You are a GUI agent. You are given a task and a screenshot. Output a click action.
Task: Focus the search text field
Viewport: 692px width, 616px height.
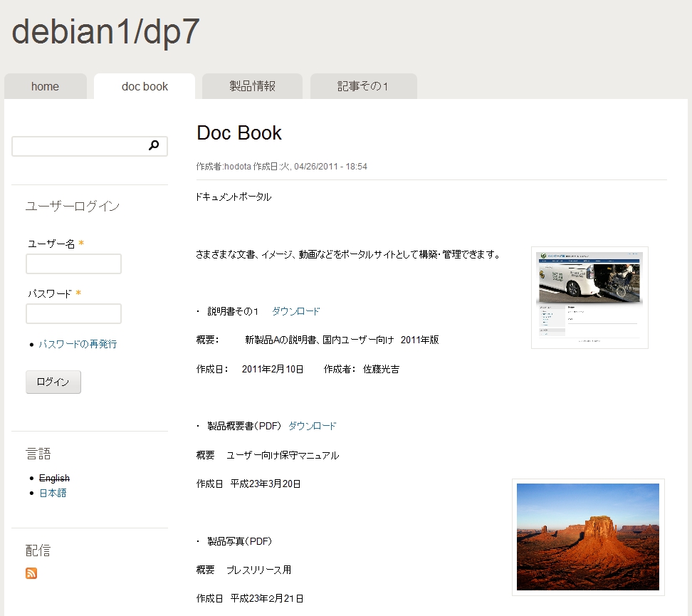(x=90, y=146)
